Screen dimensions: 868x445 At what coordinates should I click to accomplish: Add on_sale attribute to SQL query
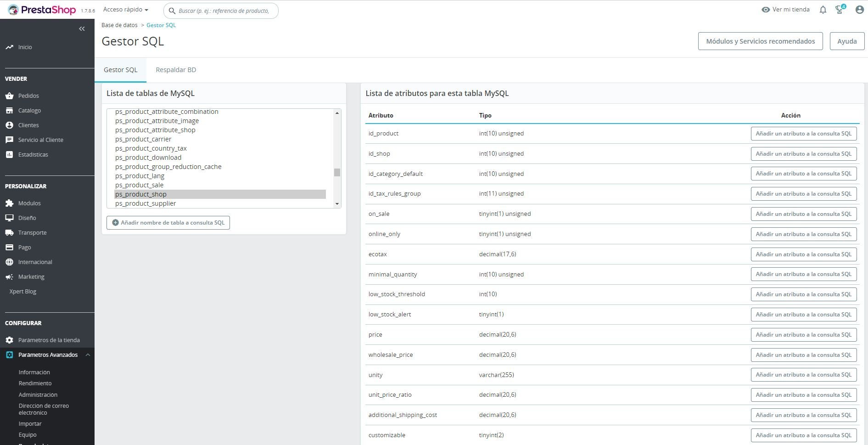803,214
